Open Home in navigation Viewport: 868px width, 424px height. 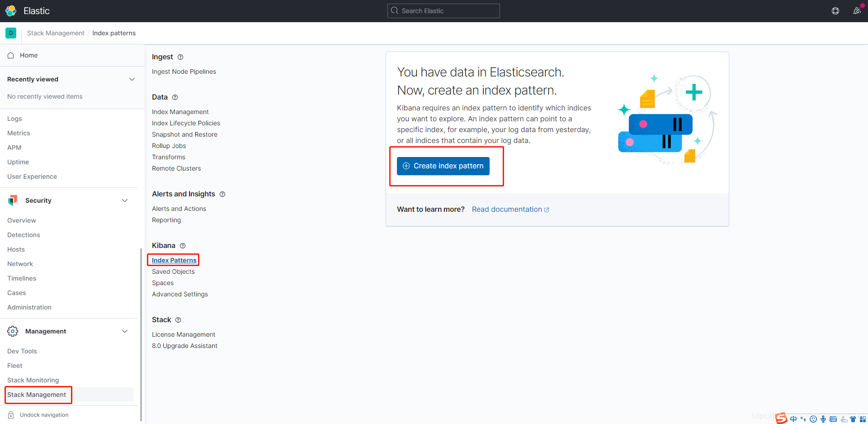[28, 55]
